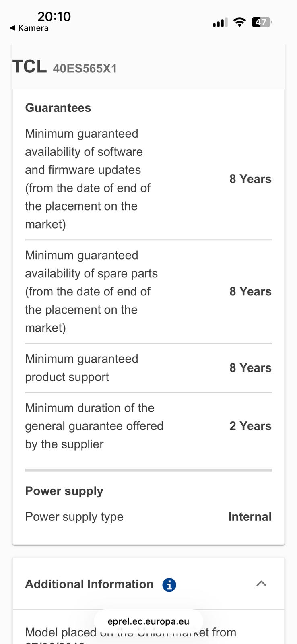Select the TCL brand heading
Viewport: 297px width, 644px height.
click(x=30, y=66)
